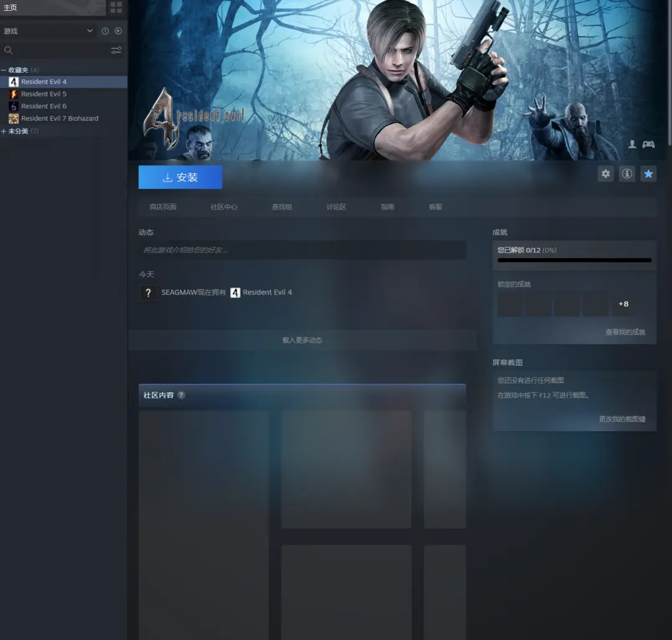Image resolution: width=672 pixels, height=640 pixels.
Task: Click Resident Evil 4 link in activity
Action: coord(267,292)
